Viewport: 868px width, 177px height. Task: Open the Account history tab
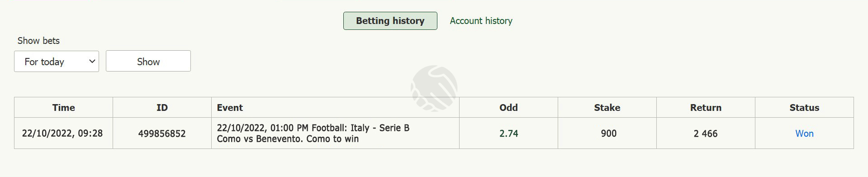click(x=481, y=21)
